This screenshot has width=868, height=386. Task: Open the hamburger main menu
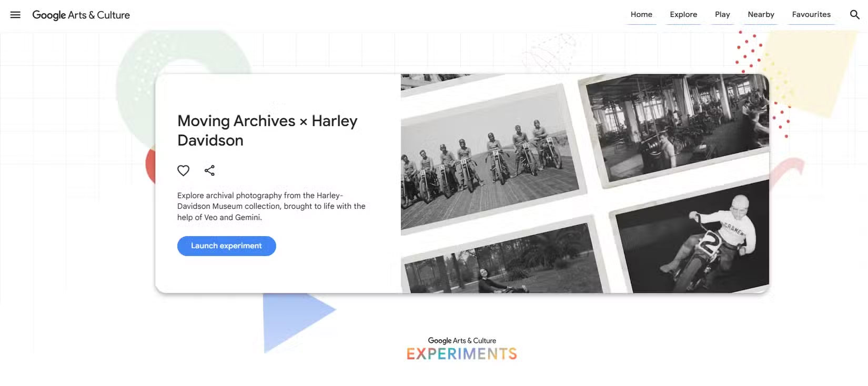[15, 15]
